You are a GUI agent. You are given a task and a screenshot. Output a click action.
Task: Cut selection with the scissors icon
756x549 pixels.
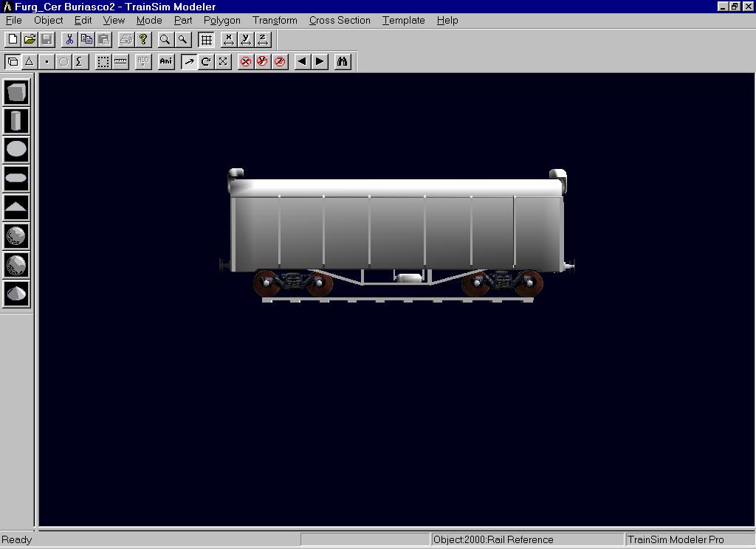pos(69,39)
